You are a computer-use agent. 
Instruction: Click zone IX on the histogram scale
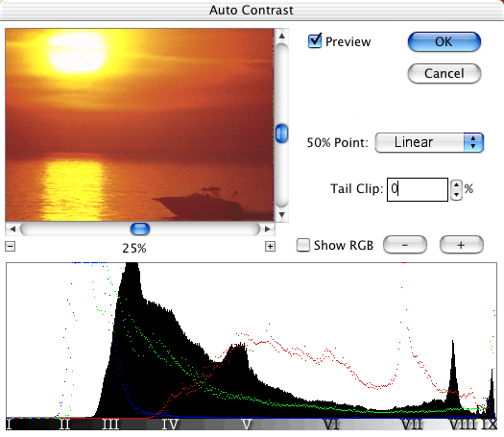(490, 425)
